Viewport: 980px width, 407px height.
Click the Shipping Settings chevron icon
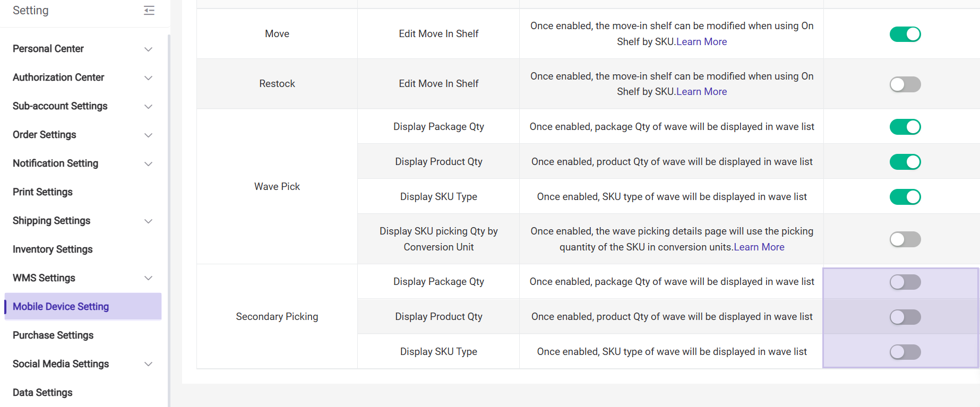pos(149,221)
